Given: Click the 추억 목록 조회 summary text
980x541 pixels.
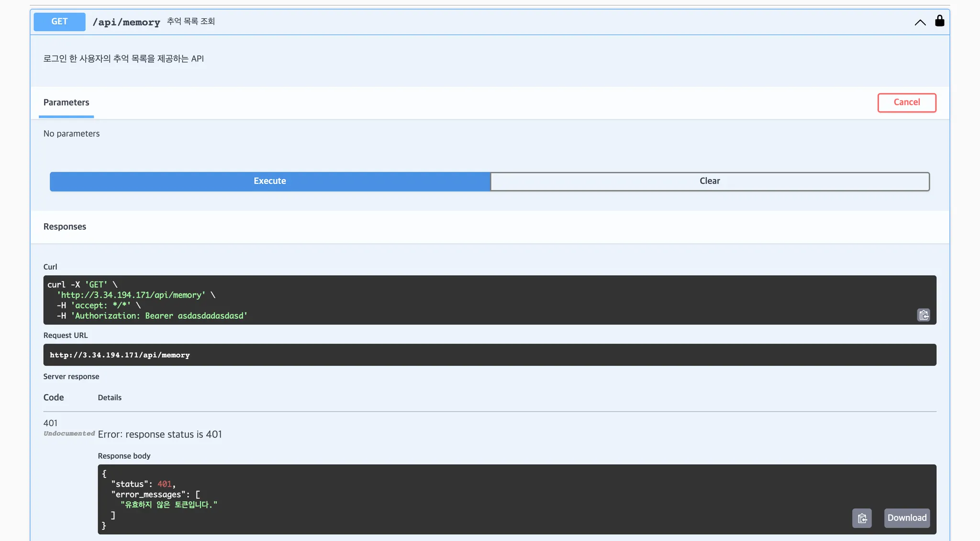Looking at the screenshot, I should (x=190, y=22).
